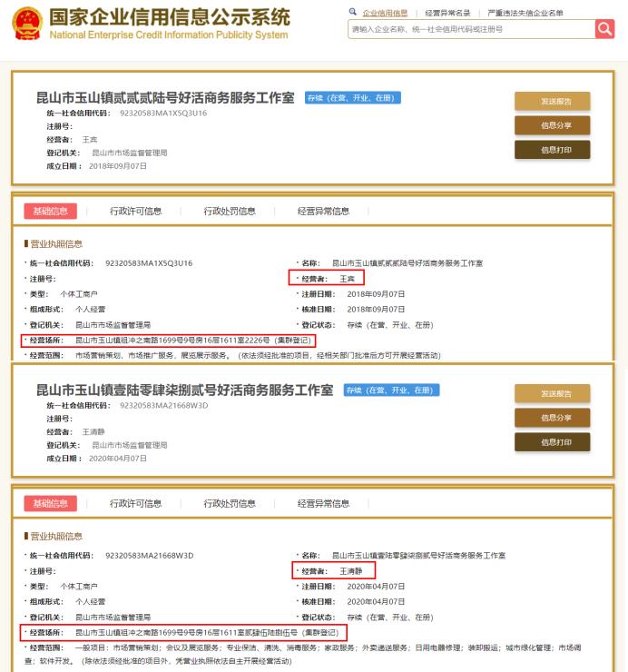Switch to 行政处罚信息 tab in the 王宾 company section
628x672 pixels.
click(x=230, y=211)
